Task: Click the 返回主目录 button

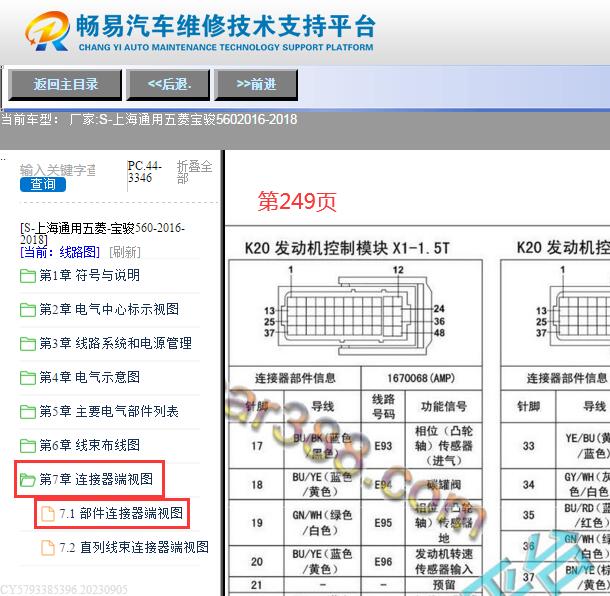Action: coord(65,84)
